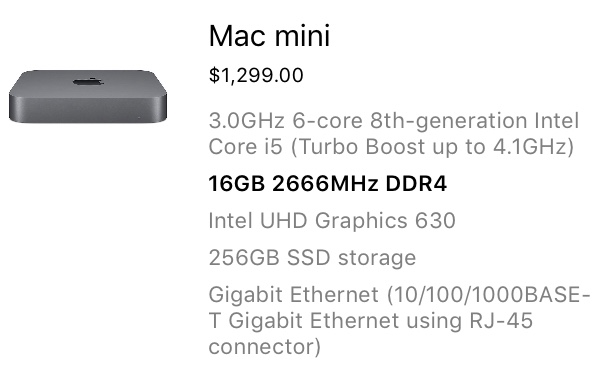Click the DDR4 word
The width and height of the screenshot is (602, 382).
(x=416, y=184)
